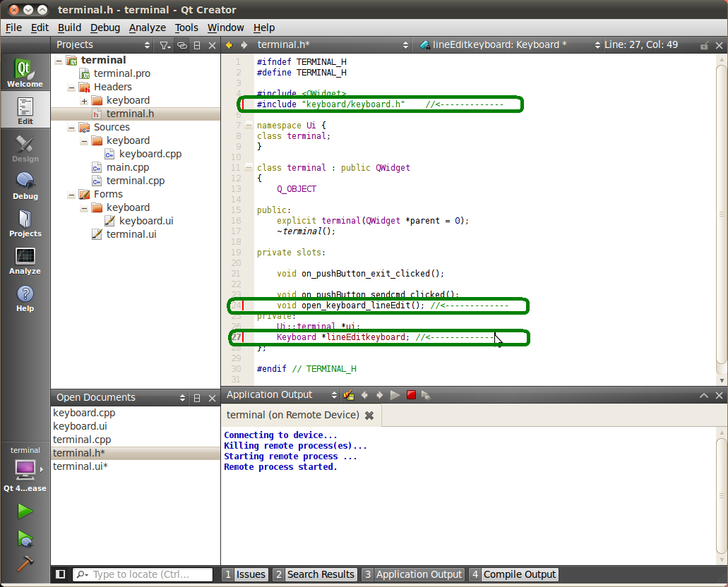Toggle the Application Output pane button
Screen dimensions: 728x587
point(413,574)
